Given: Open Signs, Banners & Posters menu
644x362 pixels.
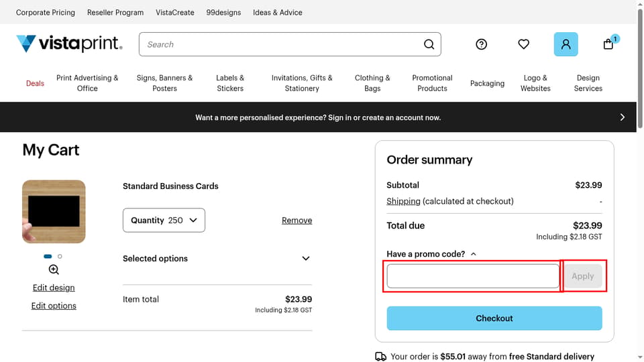Looking at the screenshot, I should [x=165, y=83].
